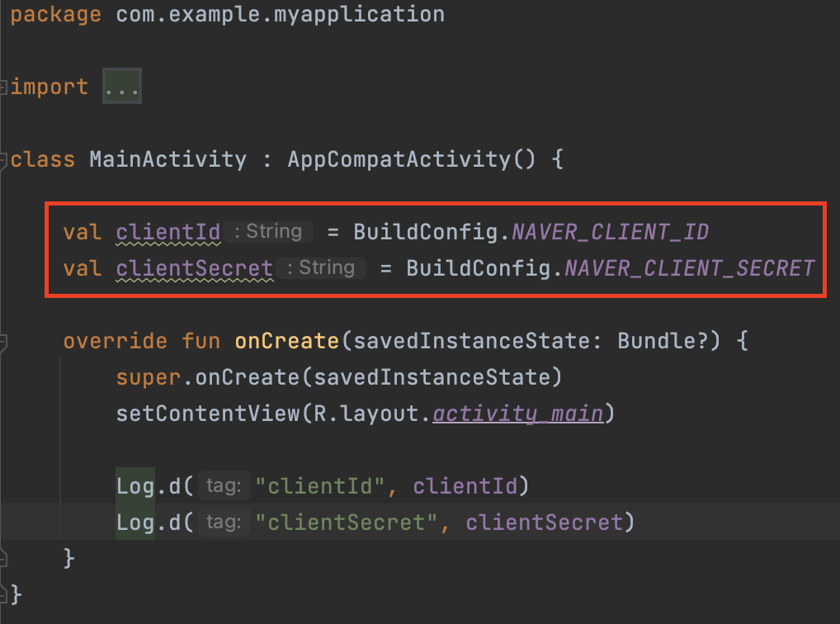Click the Bundle? parameter type
The height and width of the screenshot is (624, 840).
[x=662, y=341]
